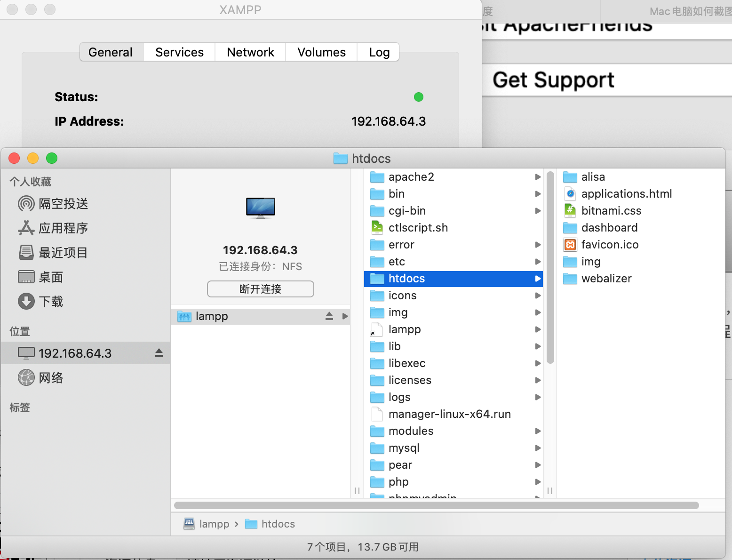Viewport: 732px width, 560px height.
Task: Click the computer monitor icon above the IP
Action: tap(261, 208)
